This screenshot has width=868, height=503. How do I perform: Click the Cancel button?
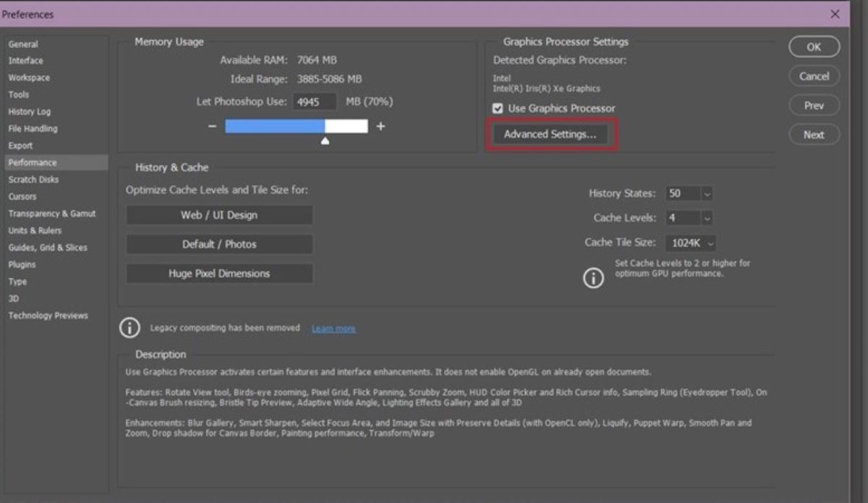[x=814, y=76]
